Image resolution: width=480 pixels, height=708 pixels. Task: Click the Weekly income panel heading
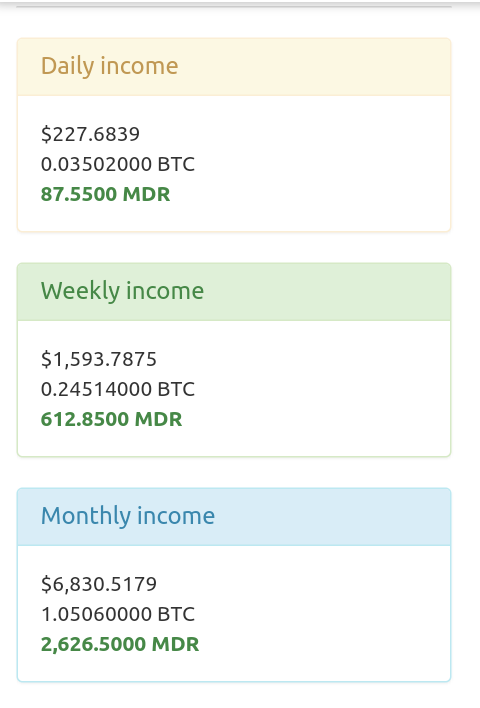122,291
